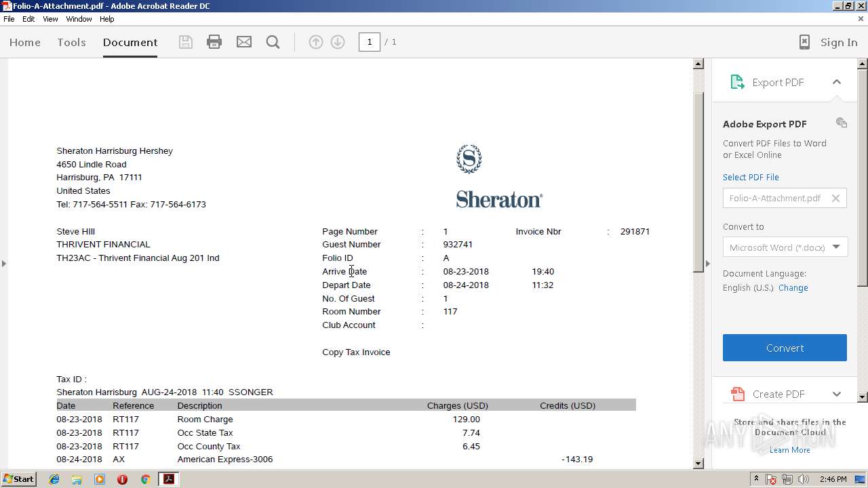Open the Windows Start menu
This screenshot has width=868, height=488.
tap(19, 479)
